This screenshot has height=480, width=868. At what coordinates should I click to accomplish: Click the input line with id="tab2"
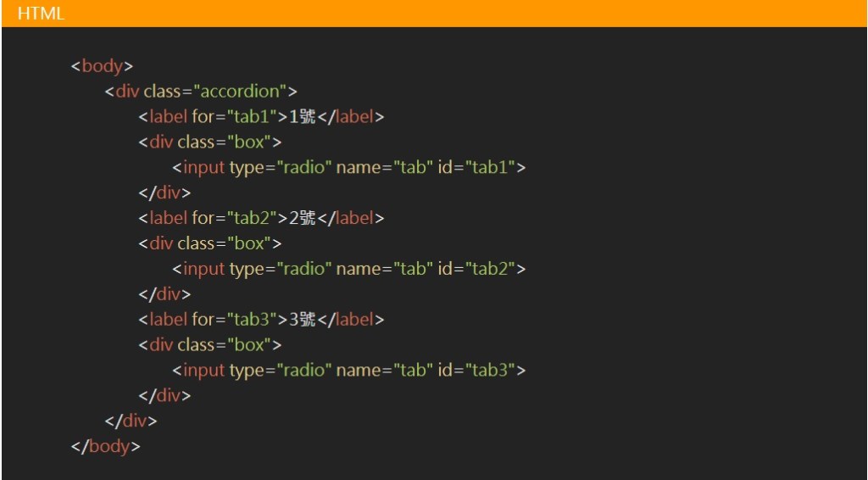point(348,270)
